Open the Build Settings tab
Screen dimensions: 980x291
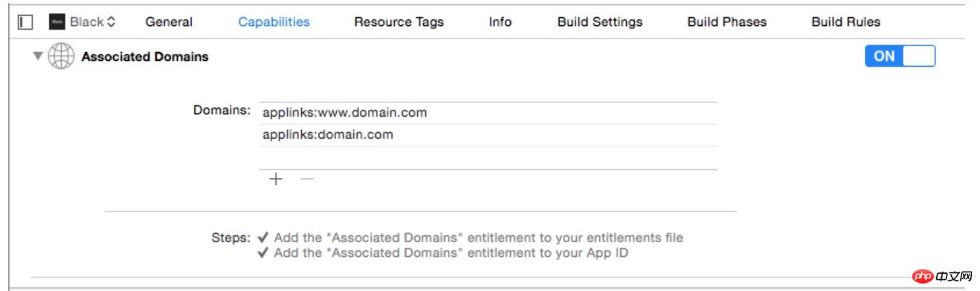599,22
